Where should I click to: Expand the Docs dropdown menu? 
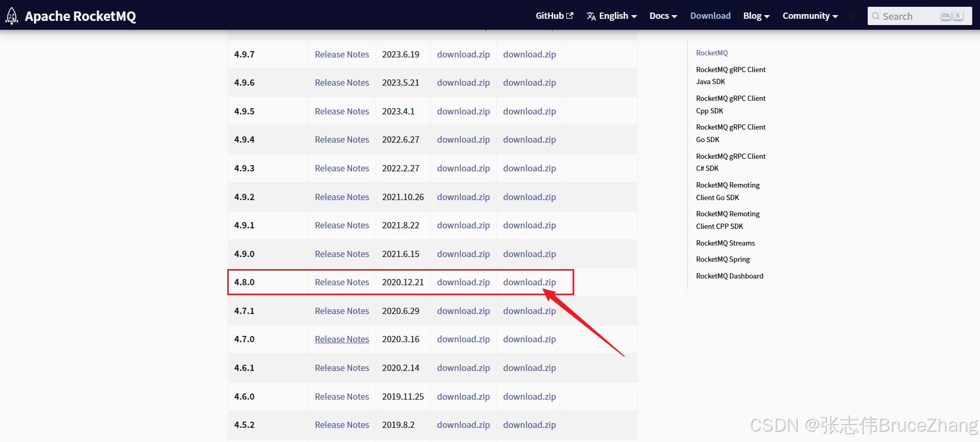[x=663, y=16]
